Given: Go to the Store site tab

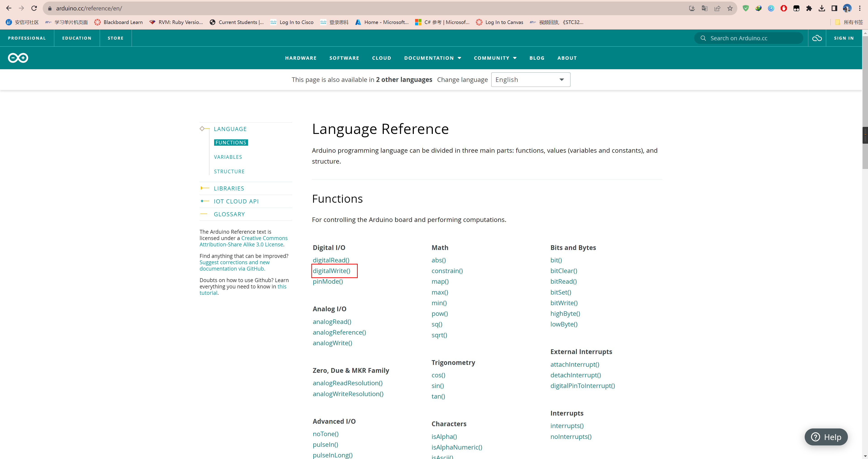Looking at the screenshot, I should [x=116, y=38].
